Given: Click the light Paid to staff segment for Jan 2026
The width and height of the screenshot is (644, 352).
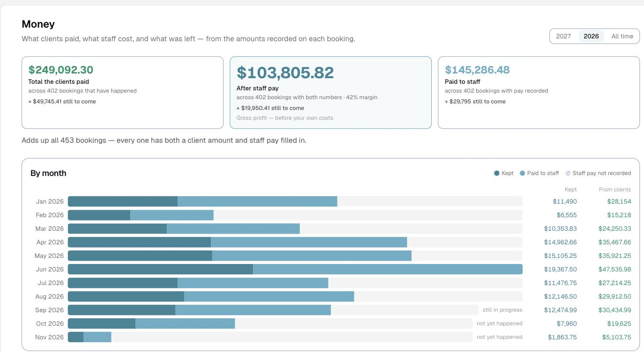Looking at the screenshot, I should (257, 201).
